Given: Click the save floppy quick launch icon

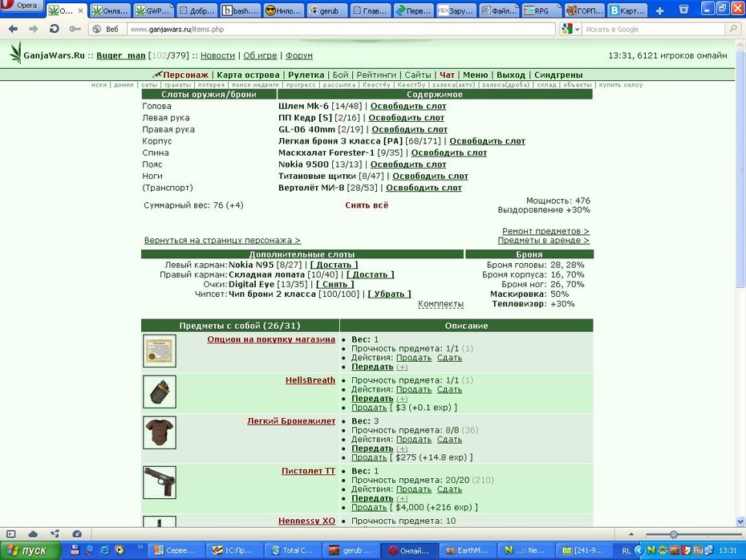Looking at the screenshot, I should click(75, 550).
